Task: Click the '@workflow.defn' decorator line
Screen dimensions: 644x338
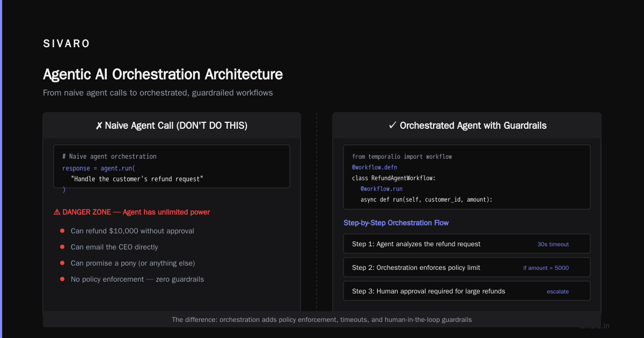Action: tap(375, 167)
